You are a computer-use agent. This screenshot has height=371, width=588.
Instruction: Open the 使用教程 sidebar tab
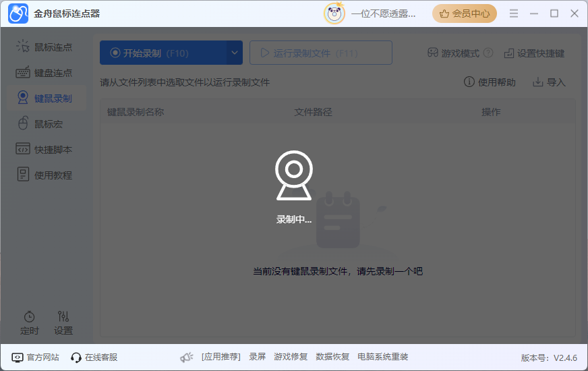(x=45, y=175)
